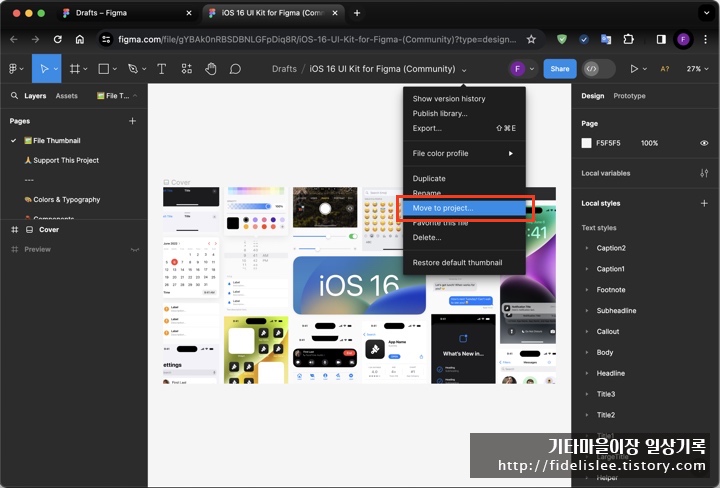
Task: Open File color profile submenu
Action: pos(464,153)
